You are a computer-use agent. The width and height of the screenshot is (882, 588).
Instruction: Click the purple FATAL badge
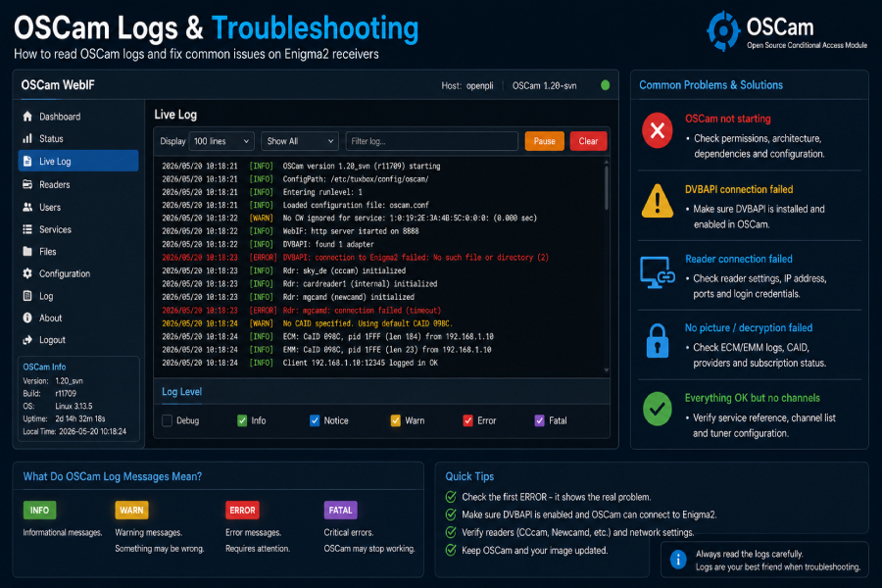(340, 511)
